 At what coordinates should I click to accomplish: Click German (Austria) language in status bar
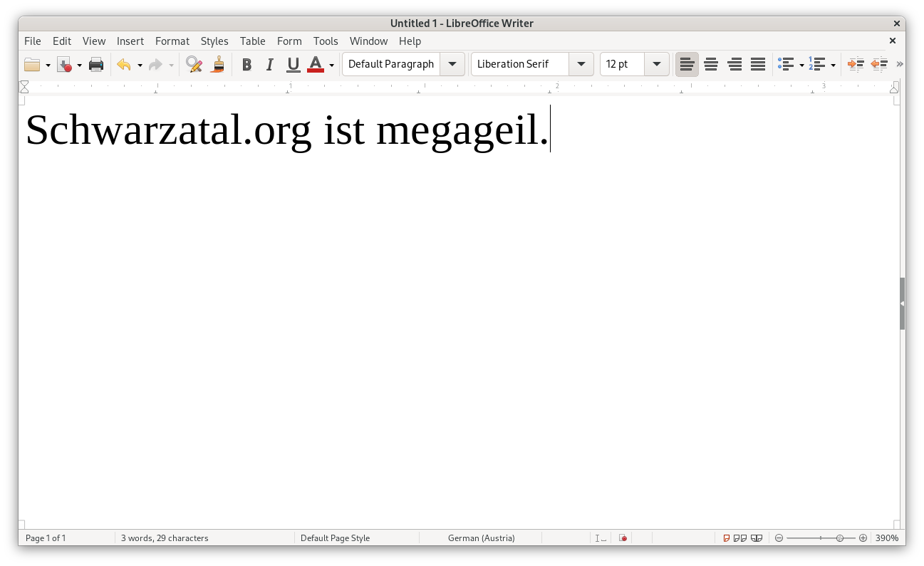click(481, 538)
